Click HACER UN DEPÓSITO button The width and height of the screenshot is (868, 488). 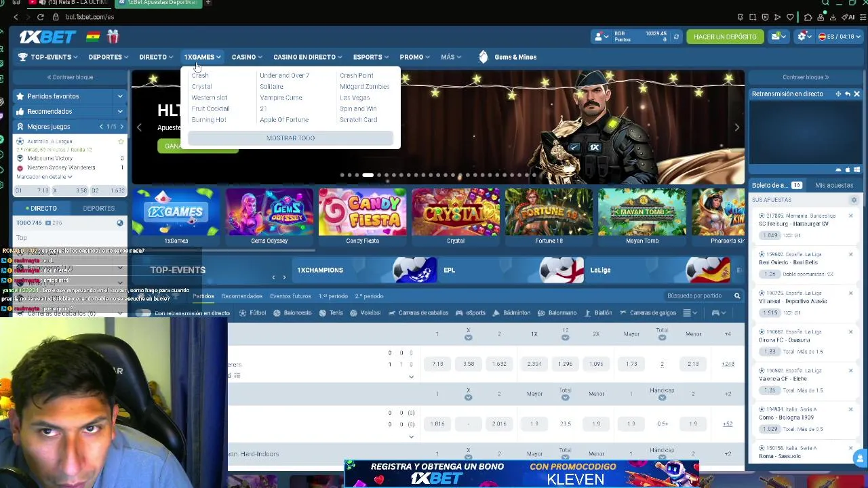coord(725,37)
